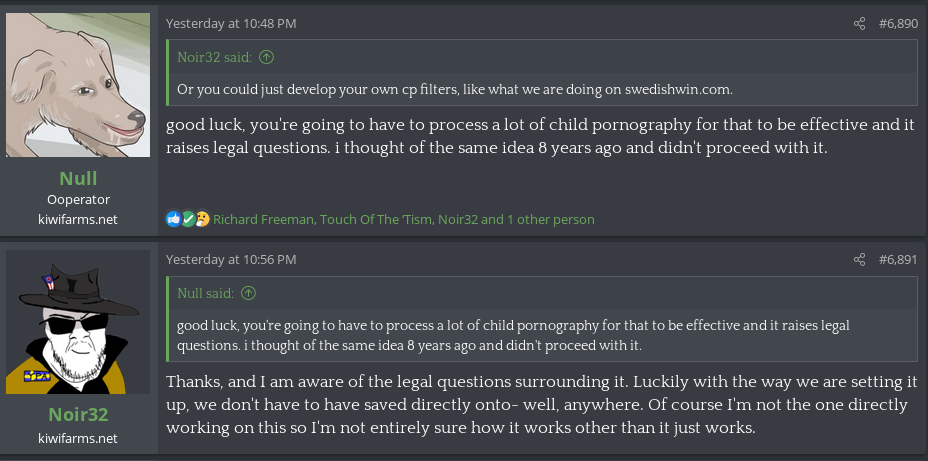Open the Noir32 username under the avatar
Screen dimensions: 928x461
pyautogui.click(x=78, y=414)
